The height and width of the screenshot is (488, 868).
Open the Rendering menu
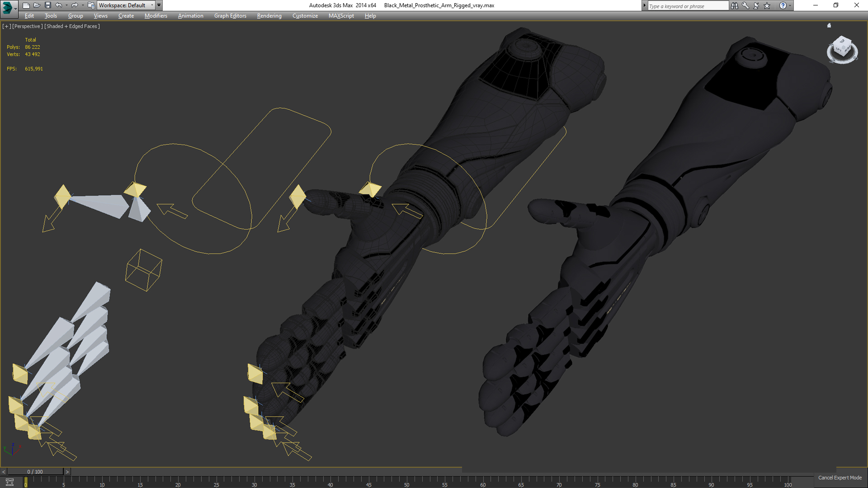pyautogui.click(x=269, y=16)
